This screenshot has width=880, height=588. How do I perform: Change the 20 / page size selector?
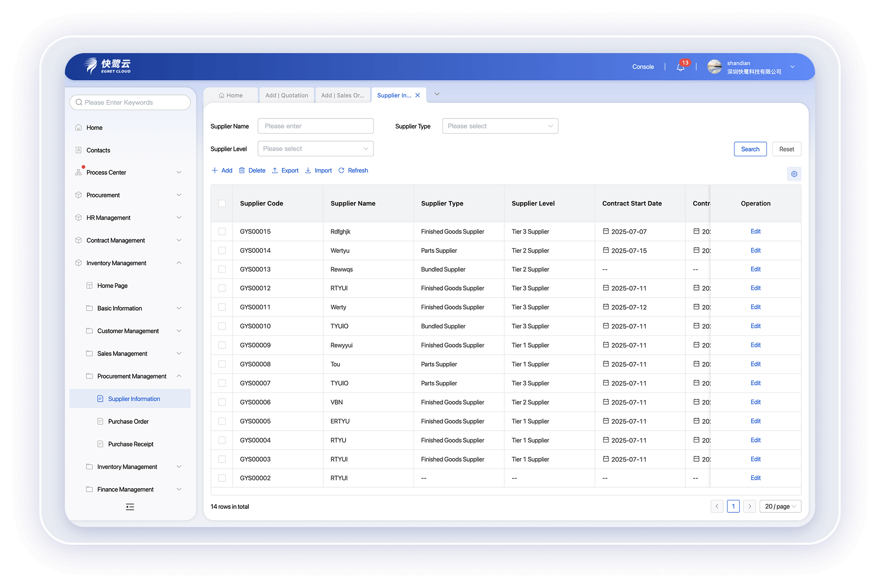780,506
